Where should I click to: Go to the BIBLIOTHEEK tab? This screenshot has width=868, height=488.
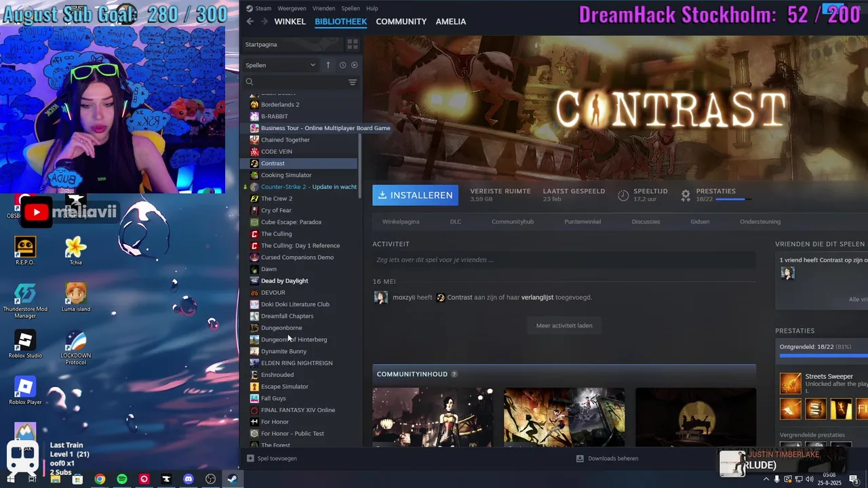[340, 22]
